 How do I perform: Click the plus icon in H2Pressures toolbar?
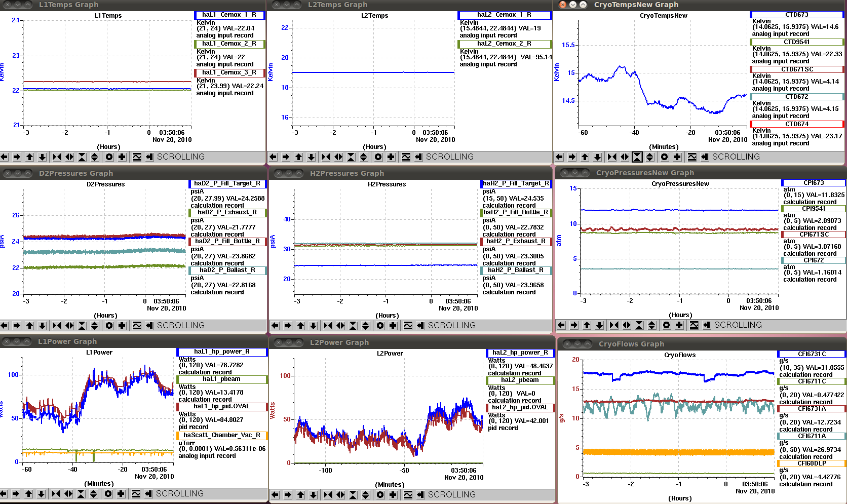coord(393,326)
